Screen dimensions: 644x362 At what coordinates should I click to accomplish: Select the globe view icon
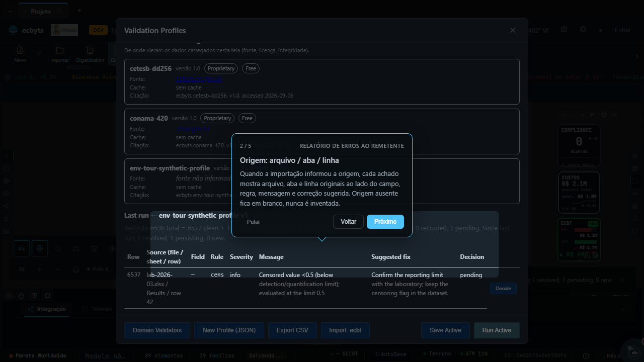tap(40, 248)
